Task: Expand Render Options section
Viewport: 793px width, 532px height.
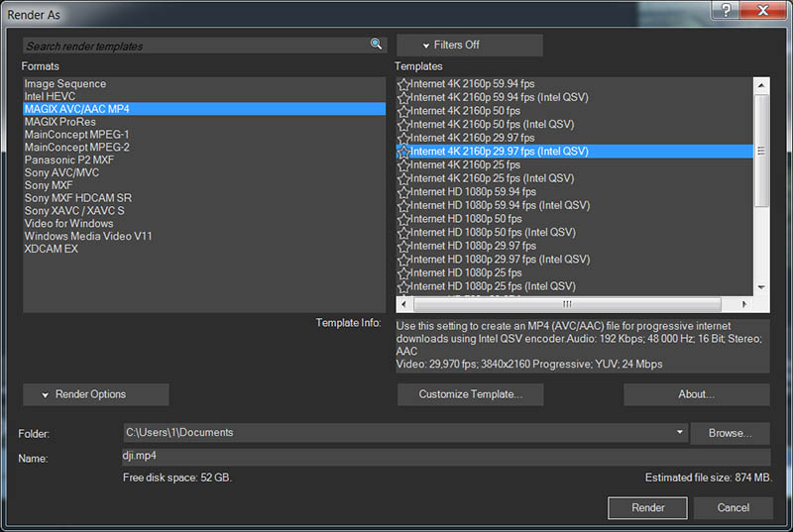Action: [x=95, y=394]
